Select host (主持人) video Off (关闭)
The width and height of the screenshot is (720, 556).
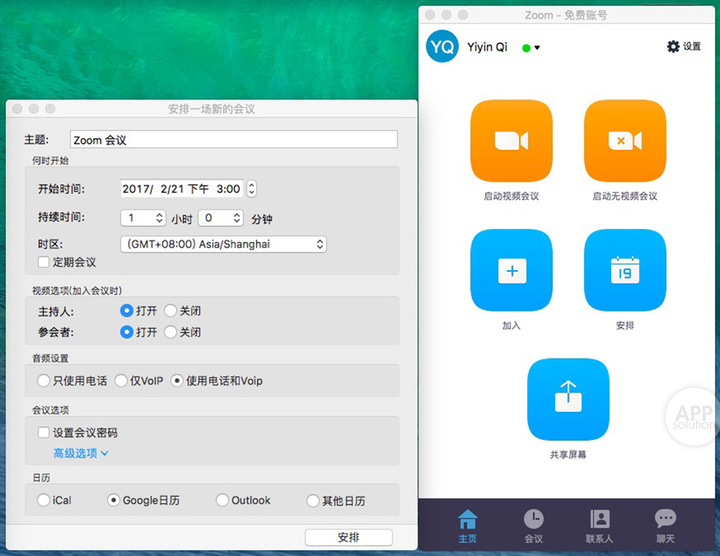point(170,311)
